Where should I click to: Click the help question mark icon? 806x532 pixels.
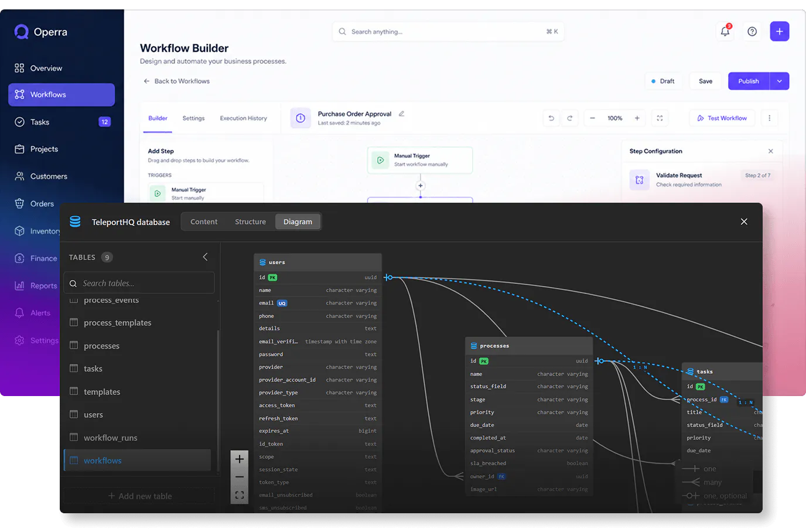point(752,32)
